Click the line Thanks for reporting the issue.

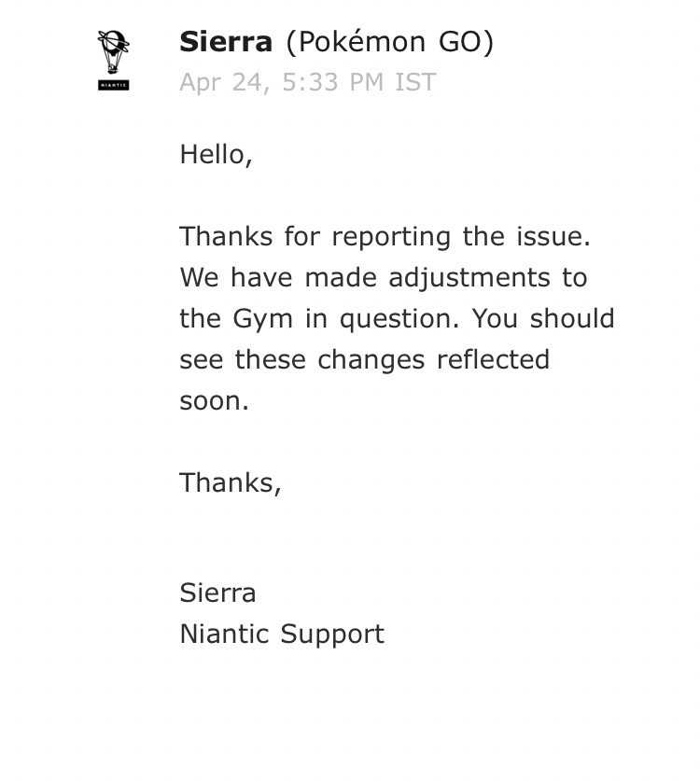385,236
